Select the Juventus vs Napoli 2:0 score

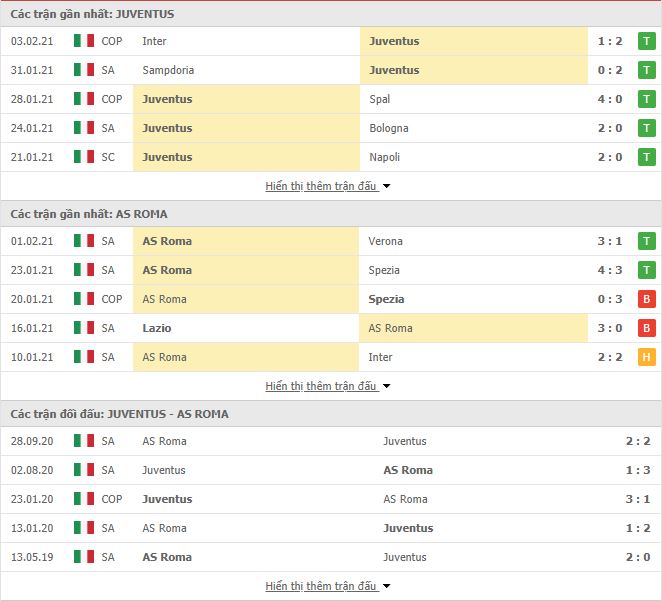pyautogui.click(x=610, y=157)
